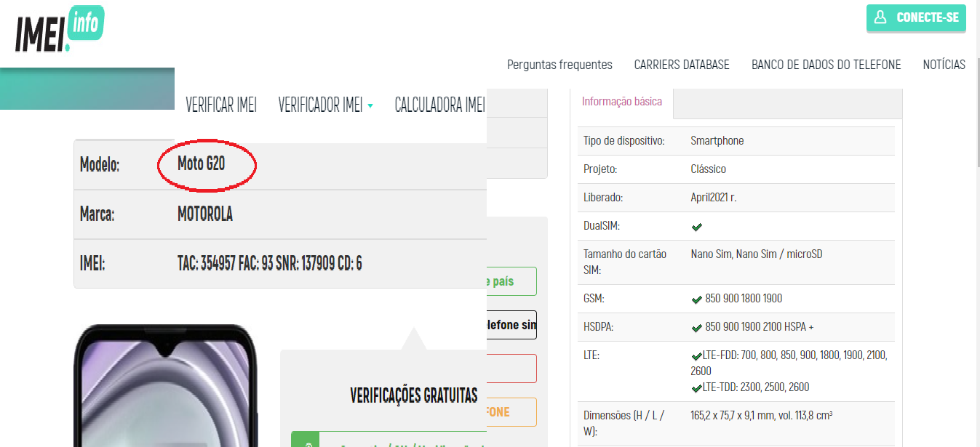Viewport: 980px width, 447px height.
Task: Click the Tamanho do cartão SIM: label
Action: 625,262
